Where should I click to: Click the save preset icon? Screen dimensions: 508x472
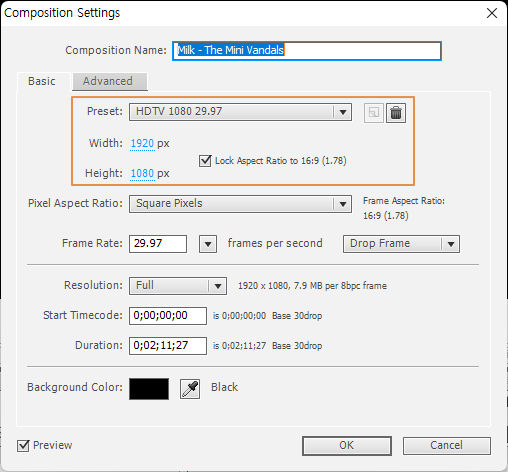click(x=374, y=113)
